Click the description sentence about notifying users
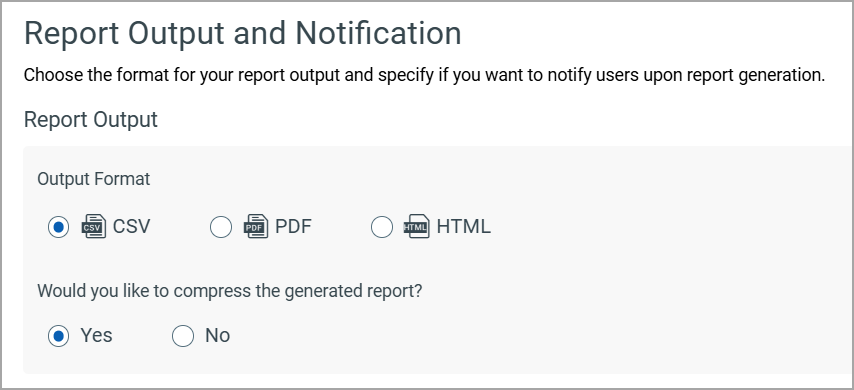The width and height of the screenshot is (854, 390). pos(424,75)
